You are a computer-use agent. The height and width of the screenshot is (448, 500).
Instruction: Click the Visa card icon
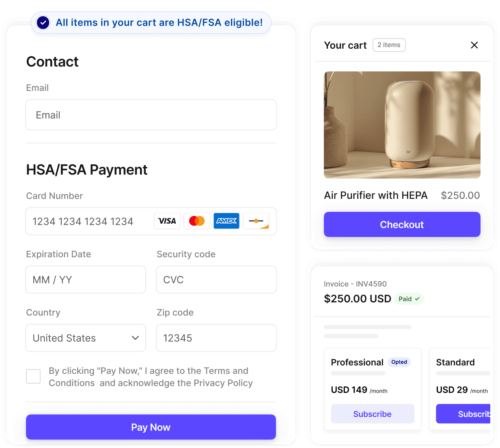pyautogui.click(x=167, y=221)
